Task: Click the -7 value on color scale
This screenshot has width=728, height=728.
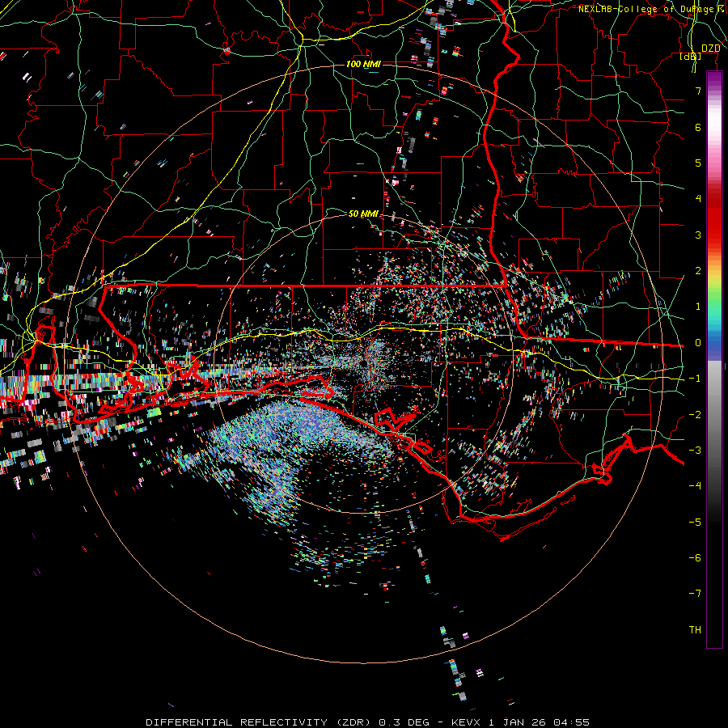Action: (695, 594)
